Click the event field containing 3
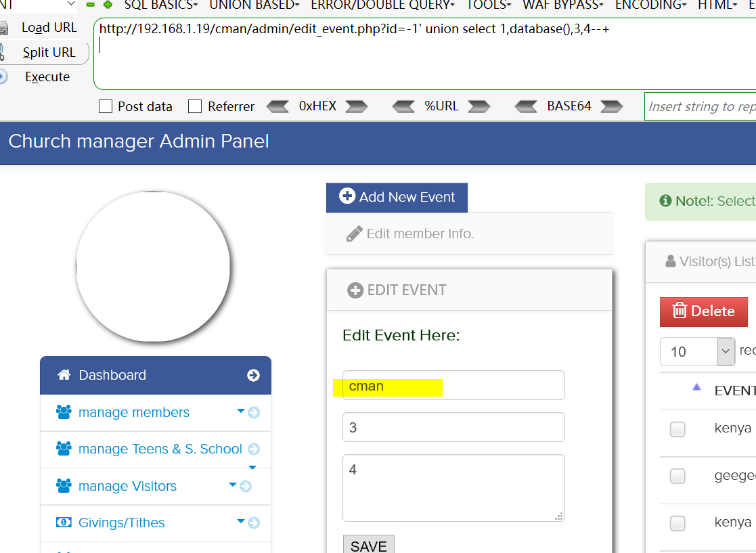Screen dimensions: 756x553 [x=453, y=427]
